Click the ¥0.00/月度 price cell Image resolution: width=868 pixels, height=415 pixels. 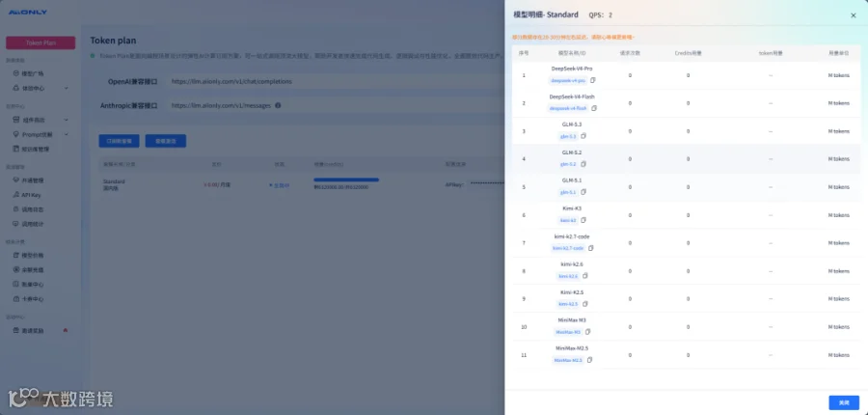click(217, 184)
